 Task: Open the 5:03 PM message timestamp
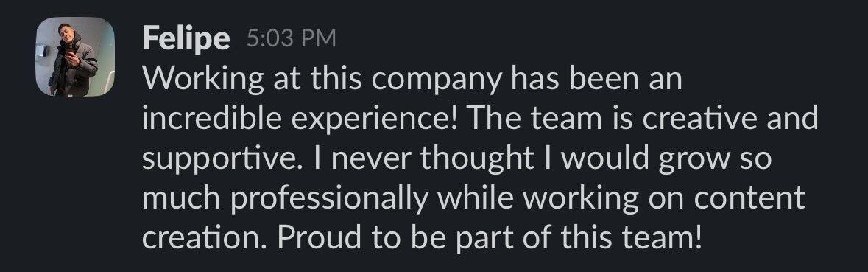[292, 39]
